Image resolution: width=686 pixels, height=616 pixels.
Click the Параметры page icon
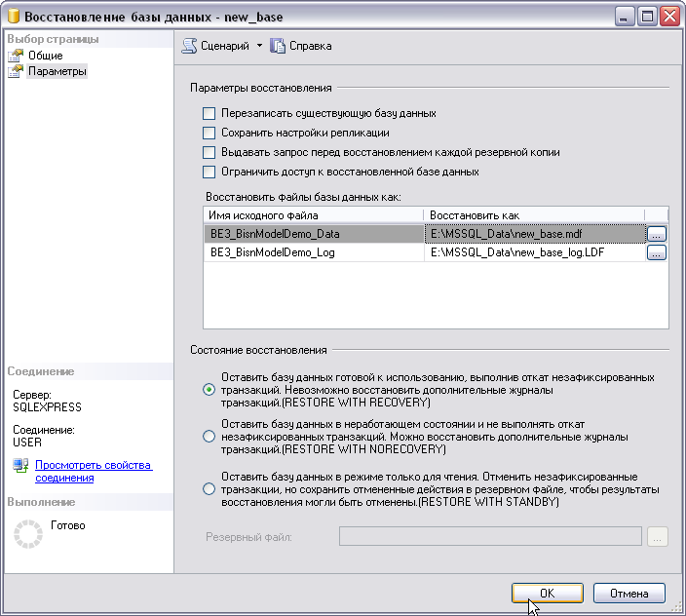tap(16, 71)
